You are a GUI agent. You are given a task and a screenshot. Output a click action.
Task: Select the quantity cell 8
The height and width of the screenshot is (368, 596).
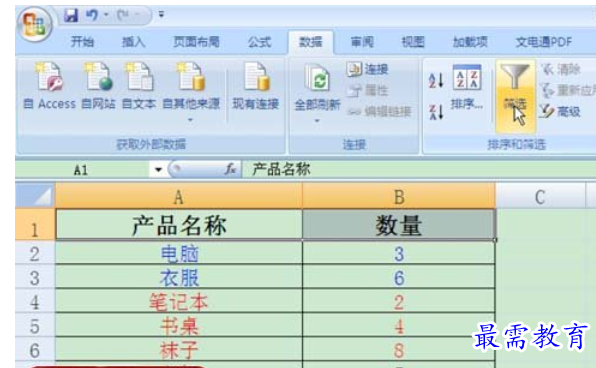coord(399,350)
